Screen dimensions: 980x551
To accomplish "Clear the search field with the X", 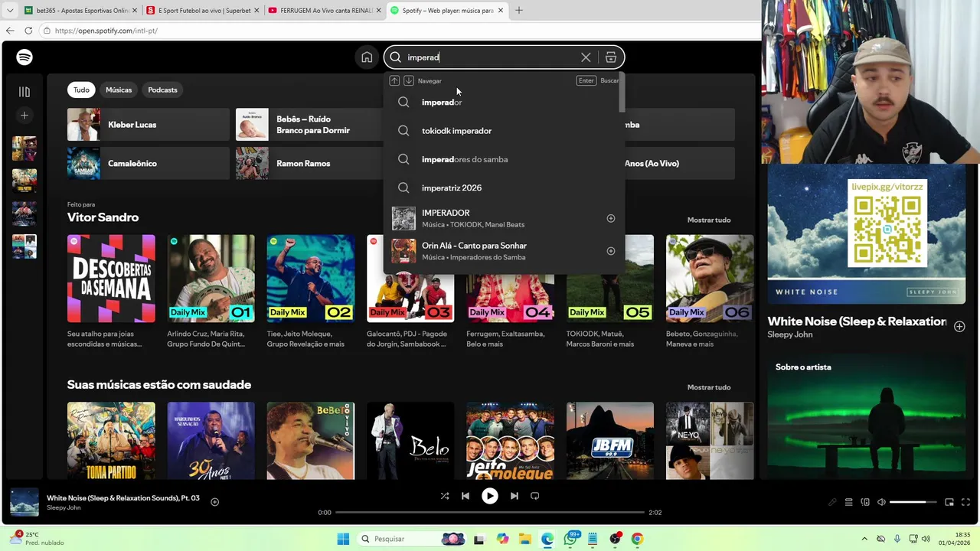I will point(586,57).
